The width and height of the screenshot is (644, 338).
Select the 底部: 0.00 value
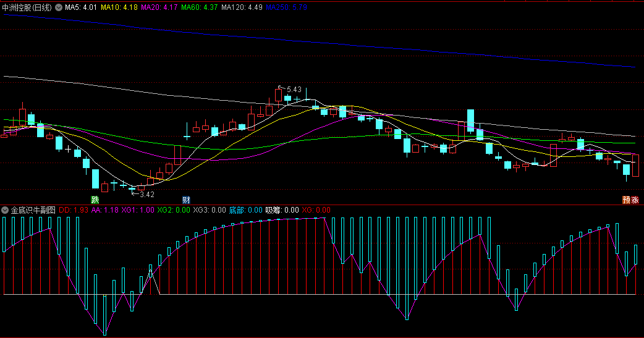click(245, 210)
